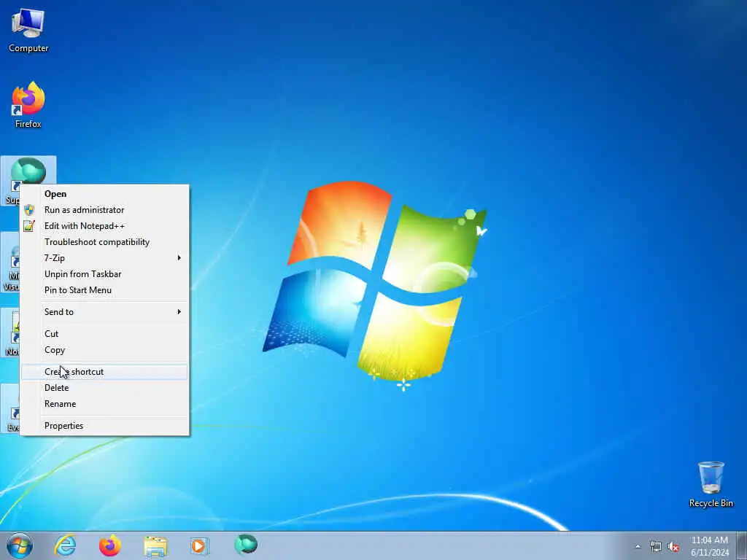Viewport: 747px width, 560px height.
Task: Open Windows Media Player taskbar icon
Action: coord(199,545)
